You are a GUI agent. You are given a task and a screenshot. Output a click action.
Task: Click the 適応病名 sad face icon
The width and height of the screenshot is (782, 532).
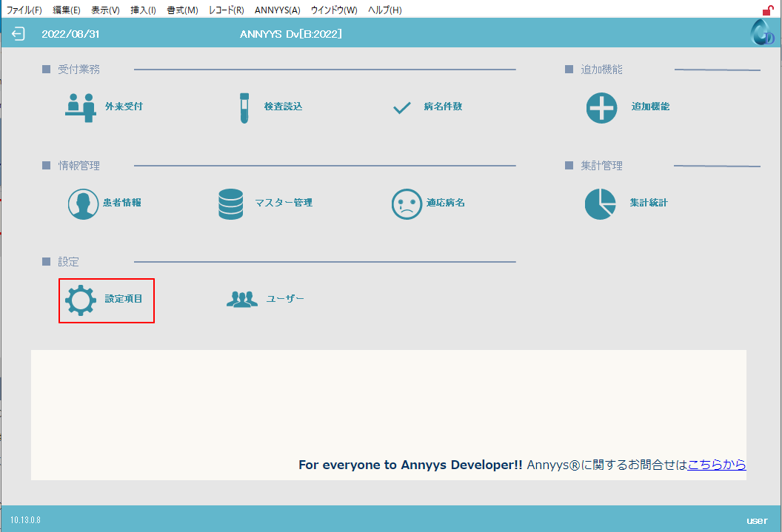(x=407, y=203)
